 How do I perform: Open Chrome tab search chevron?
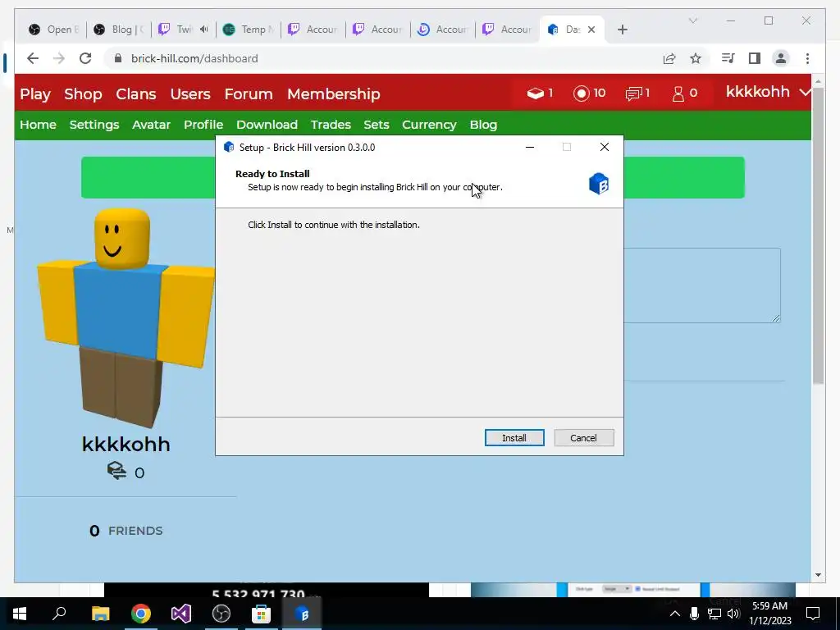(692, 21)
